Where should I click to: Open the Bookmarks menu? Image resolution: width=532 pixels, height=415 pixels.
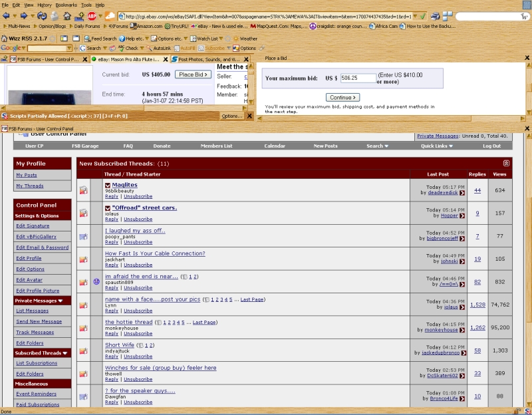[x=66, y=5]
